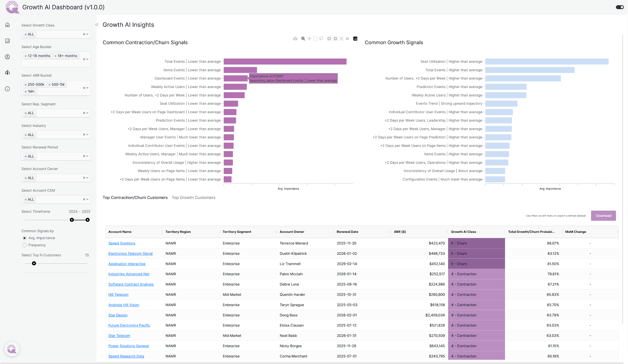Expand the Rep. Segment dropdown
This screenshot has height=364, width=628.
[88, 113]
